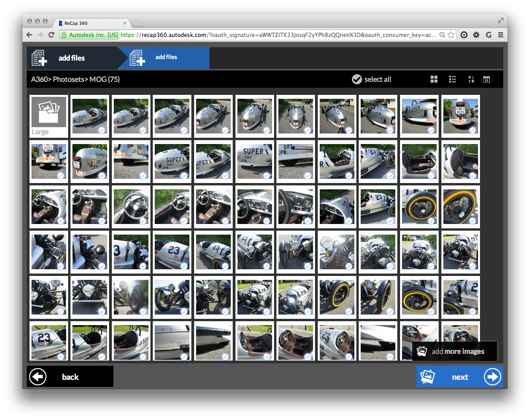Toggle the select all checkmark
The width and height of the screenshot is (530, 420).
(x=357, y=79)
